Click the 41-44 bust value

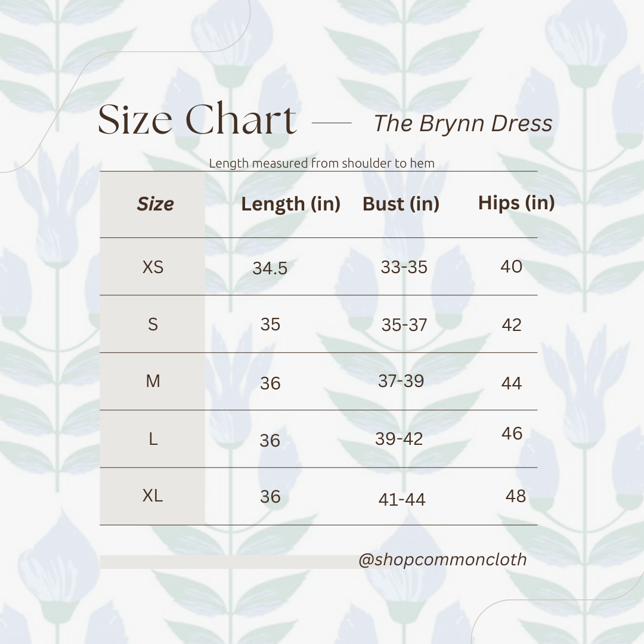402,499
